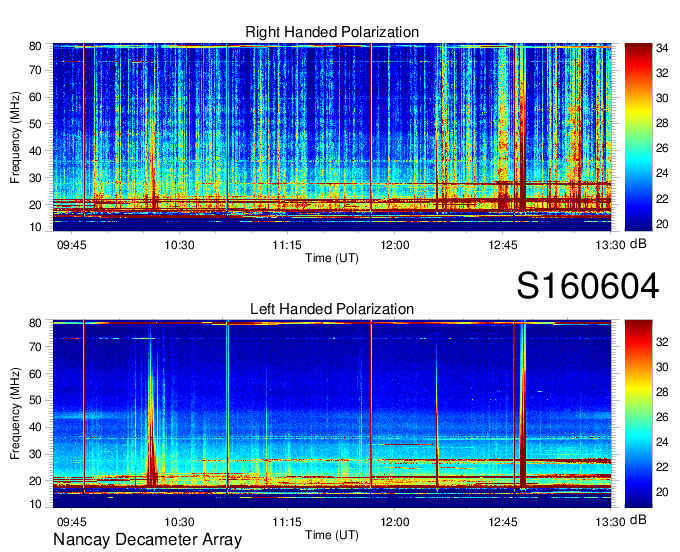Click the 24 value on the Right Handed color bar
The width and height of the screenshot is (680, 552).
coord(662,173)
